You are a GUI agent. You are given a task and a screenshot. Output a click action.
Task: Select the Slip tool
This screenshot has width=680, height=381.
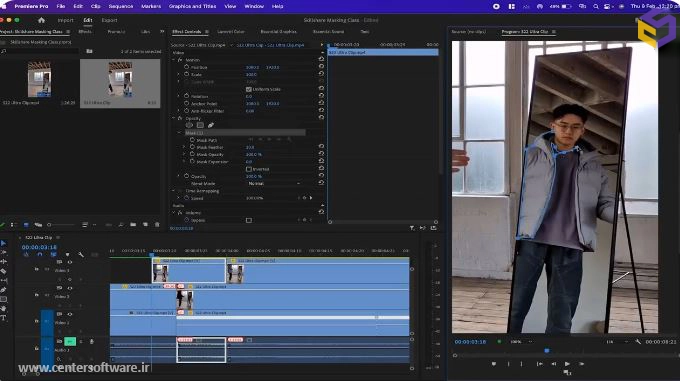3,280
